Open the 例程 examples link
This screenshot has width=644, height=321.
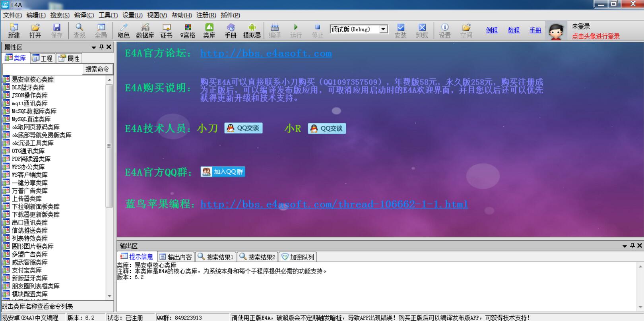click(x=492, y=30)
